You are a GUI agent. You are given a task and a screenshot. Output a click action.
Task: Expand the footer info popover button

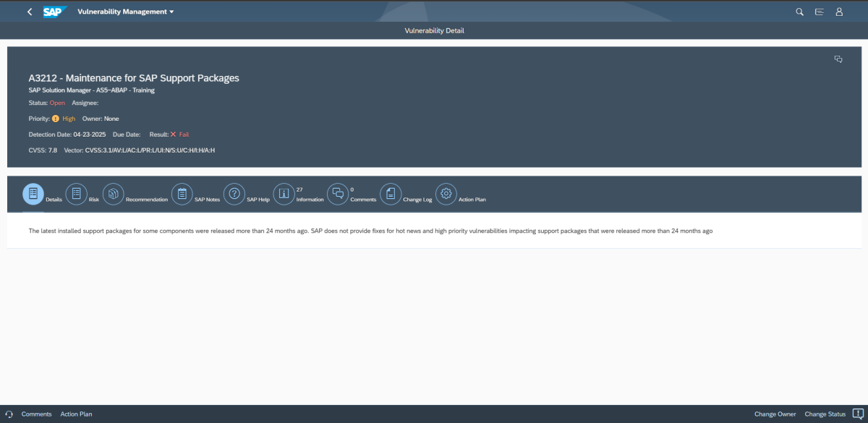(x=856, y=414)
